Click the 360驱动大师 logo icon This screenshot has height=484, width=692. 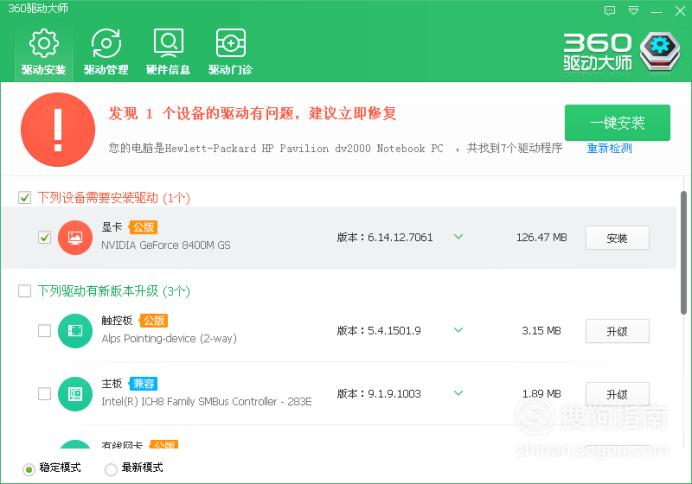660,51
